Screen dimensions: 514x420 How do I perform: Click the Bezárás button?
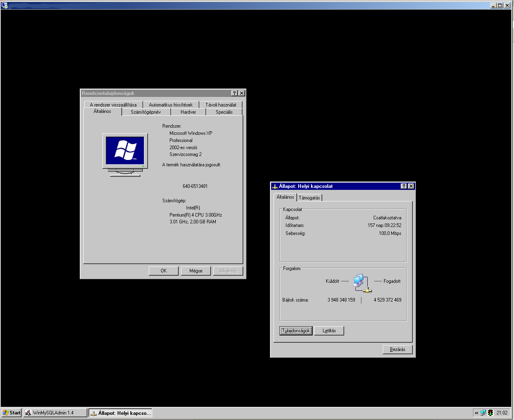(x=398, y=349)
